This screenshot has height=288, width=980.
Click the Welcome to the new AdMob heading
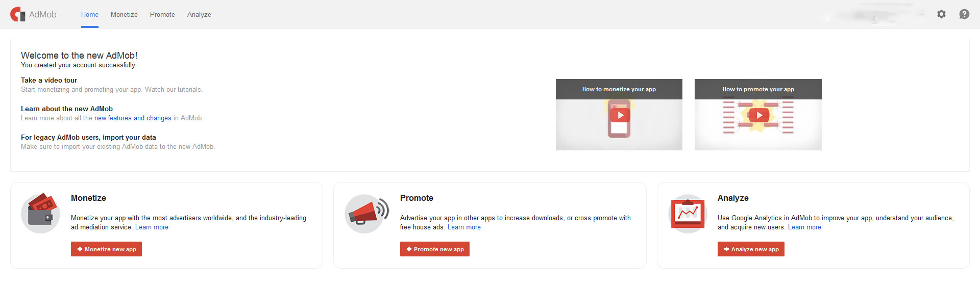pyautogui.click(x=79, y=56)
